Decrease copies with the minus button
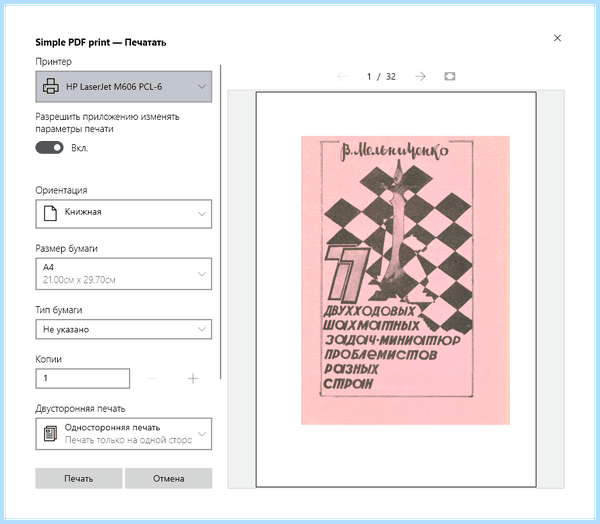 152,379
